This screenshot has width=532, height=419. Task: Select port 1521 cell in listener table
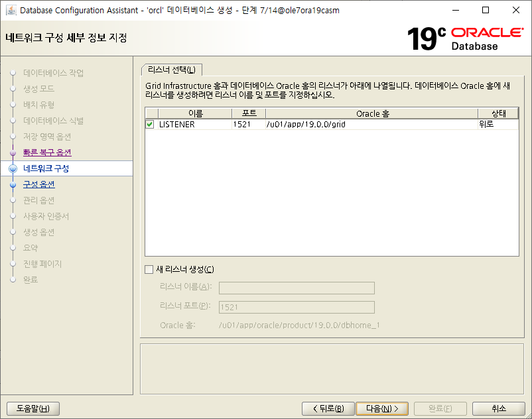coord(249,125)
